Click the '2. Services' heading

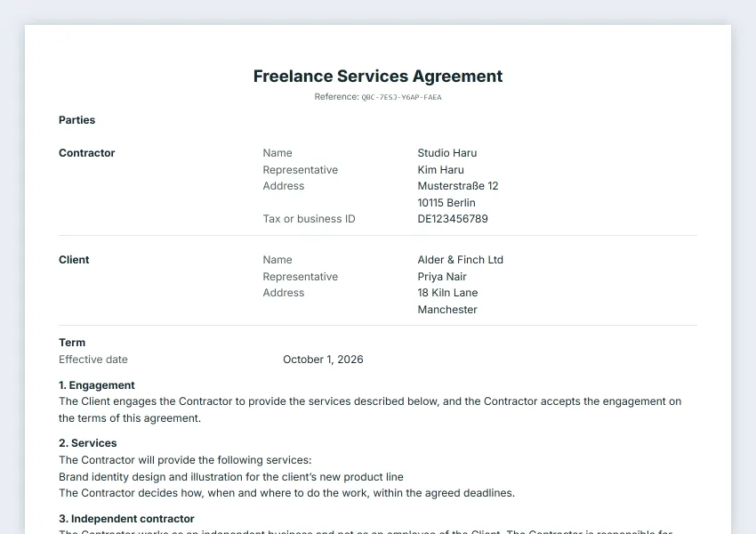point(88,443)
